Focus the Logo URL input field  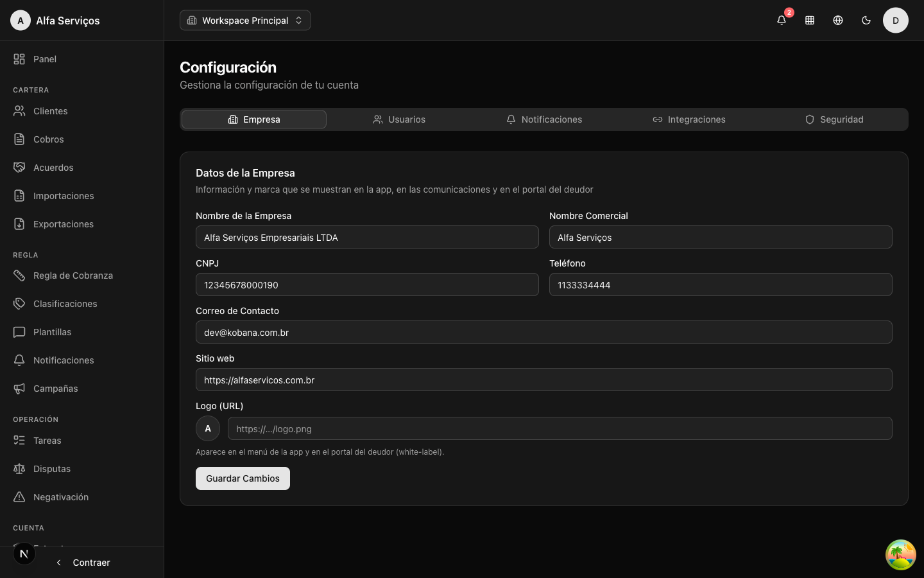[x=560, y=428]
